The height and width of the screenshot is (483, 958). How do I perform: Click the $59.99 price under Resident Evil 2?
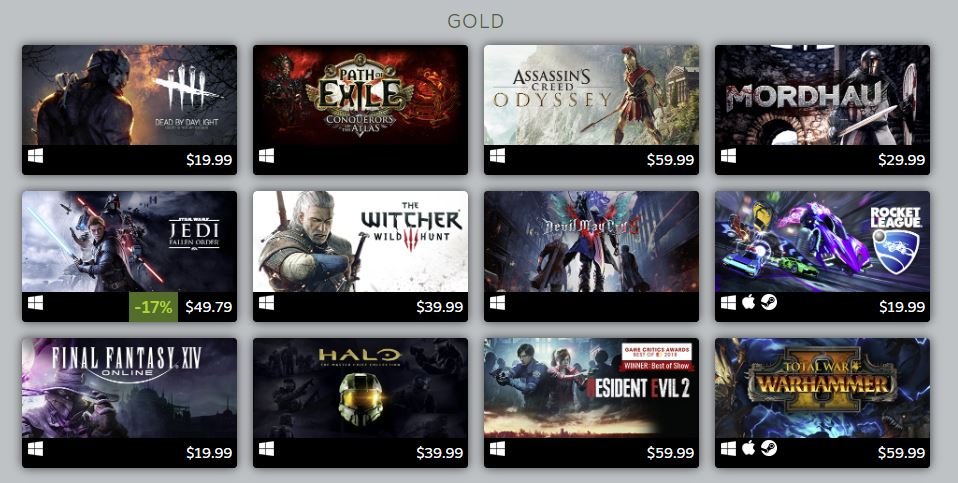point(670,453)
